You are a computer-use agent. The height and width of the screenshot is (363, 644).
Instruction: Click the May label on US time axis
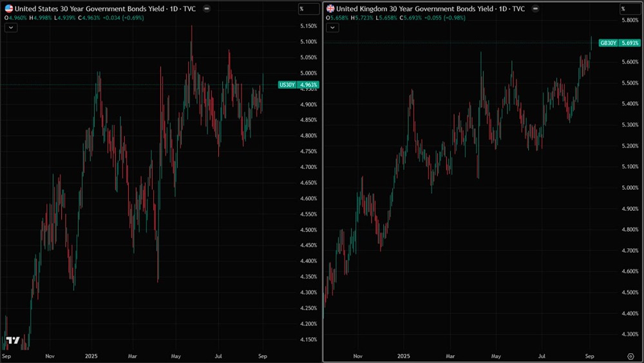click(x=176, y=356)
